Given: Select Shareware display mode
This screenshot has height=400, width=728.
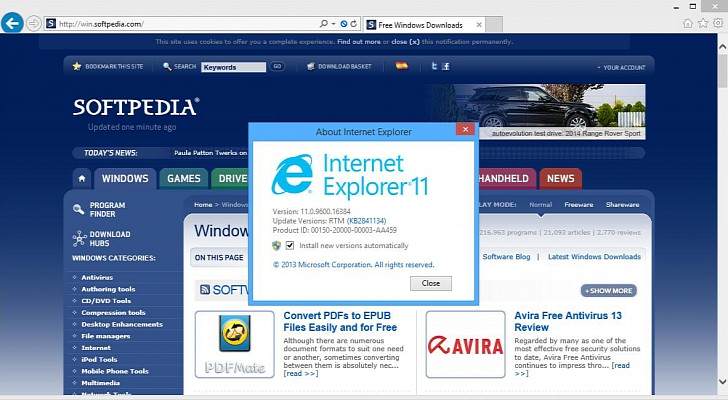Looking at the screenshot, I should click(622, 204).
